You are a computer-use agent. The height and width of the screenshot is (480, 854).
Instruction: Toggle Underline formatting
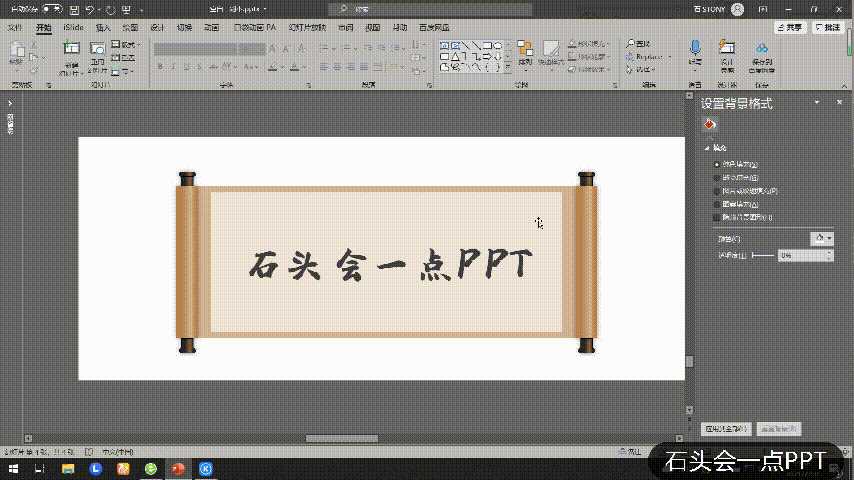click(x=186, y=66)
